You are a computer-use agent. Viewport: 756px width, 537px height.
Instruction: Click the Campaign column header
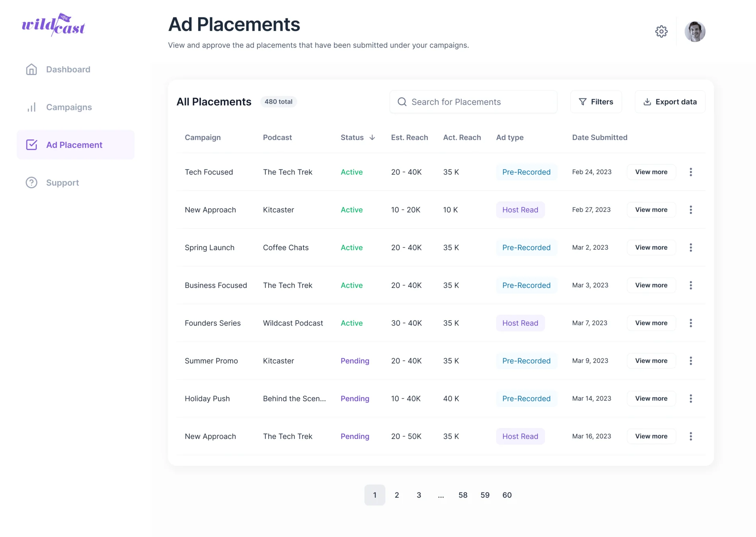tap(203, 137)
